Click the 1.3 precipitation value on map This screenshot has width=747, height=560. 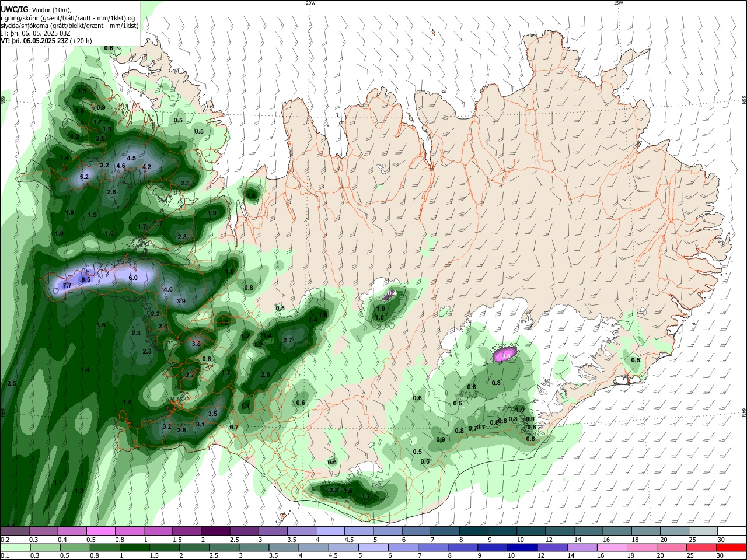[79, 491]
